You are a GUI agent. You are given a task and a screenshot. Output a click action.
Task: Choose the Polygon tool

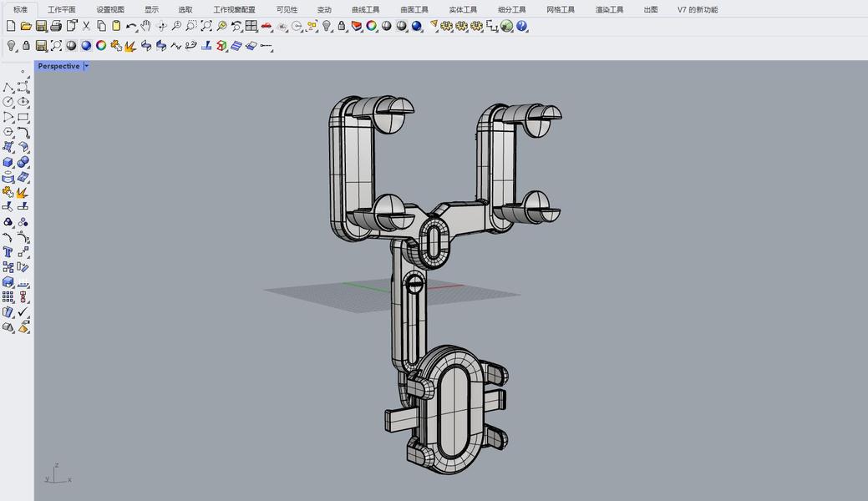[8, 132]
